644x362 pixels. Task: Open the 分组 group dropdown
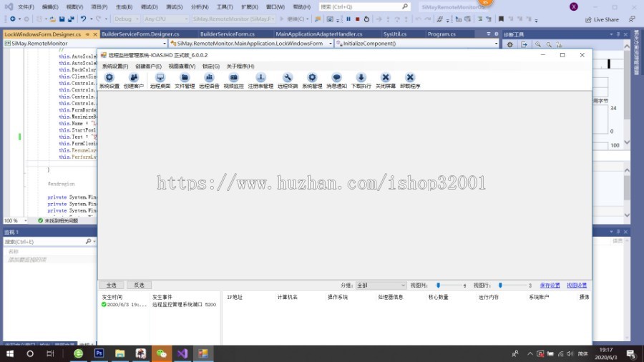point(381,285)
